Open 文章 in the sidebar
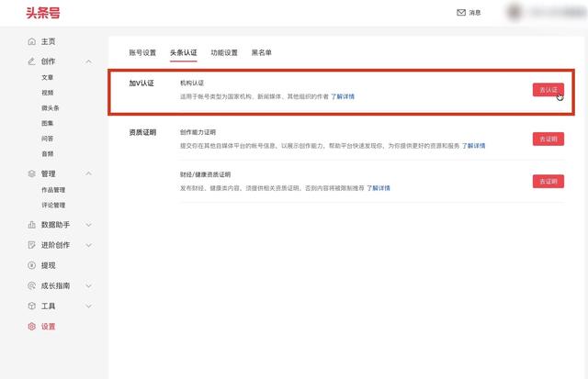The width and height of the screenshot is (588, 379). (47, 77)
